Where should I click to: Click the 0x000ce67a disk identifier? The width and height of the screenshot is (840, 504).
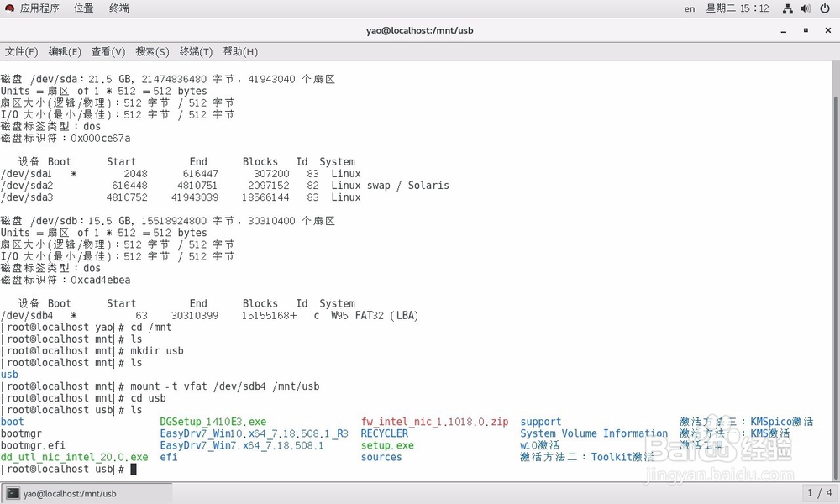(100, 139)
